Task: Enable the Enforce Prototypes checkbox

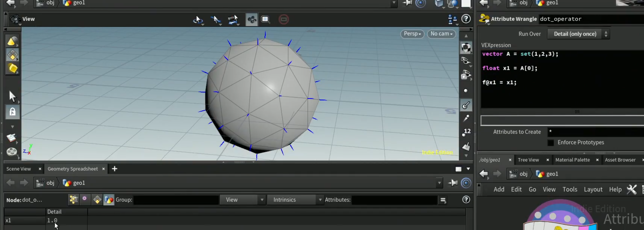Action: pyautogui.click(x=550, y=142)
